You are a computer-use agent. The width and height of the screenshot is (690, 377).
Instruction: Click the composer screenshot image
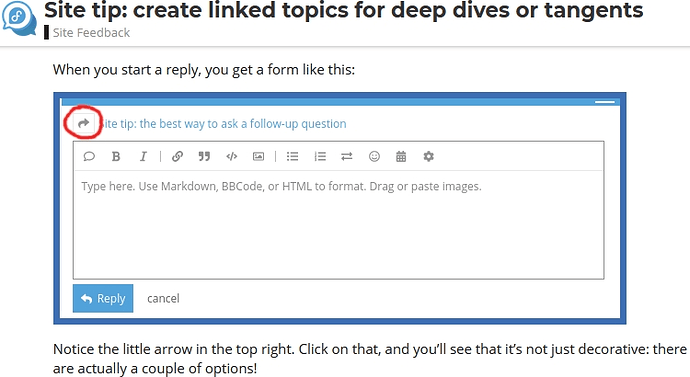coord(340,209)
